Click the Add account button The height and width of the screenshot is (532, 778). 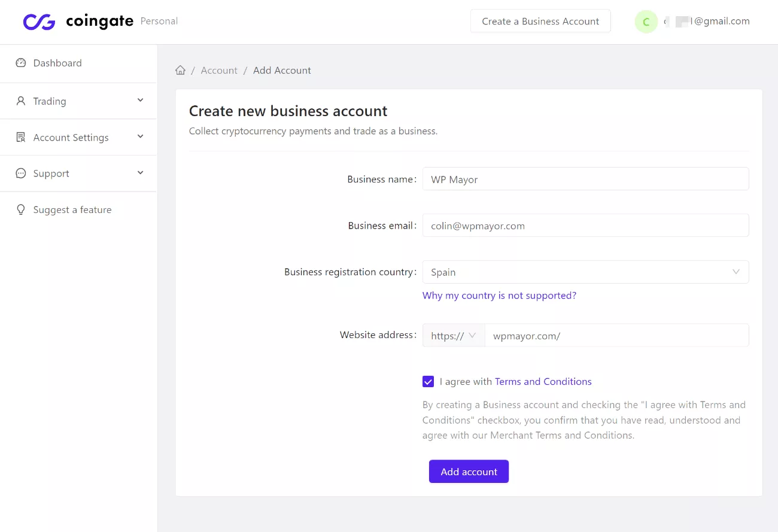[469, 472]
